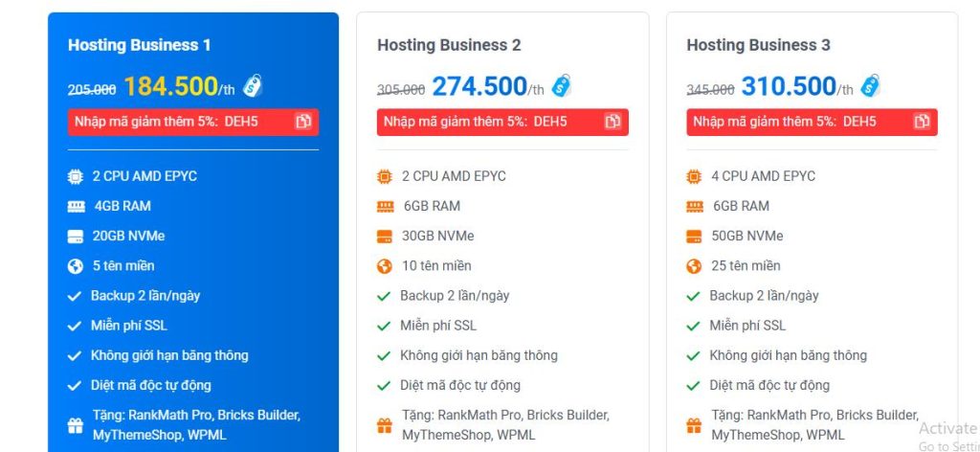Click checkmark beside Backup 2 lần/ngày in Business 3

tap(694, 296)
